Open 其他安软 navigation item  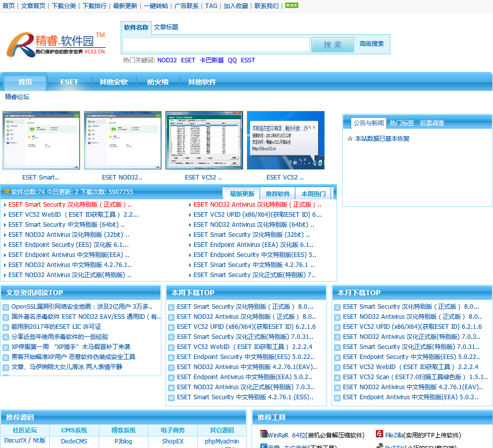114,82
